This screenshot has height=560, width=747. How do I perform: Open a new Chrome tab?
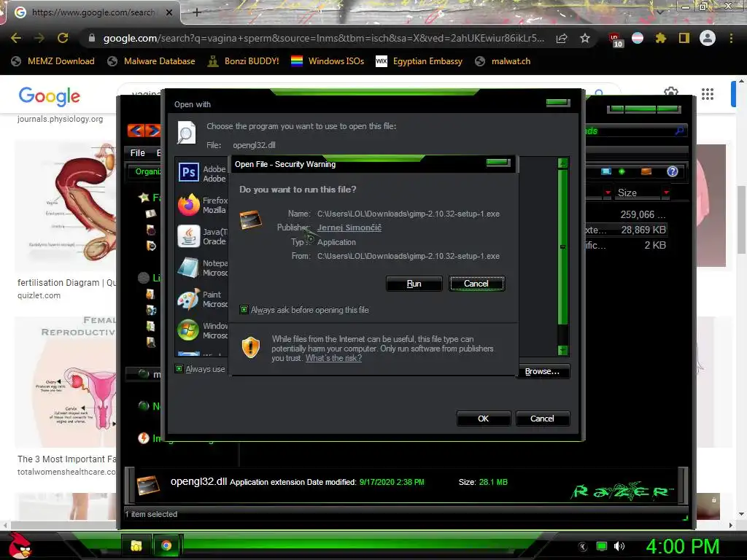point(197,12)
